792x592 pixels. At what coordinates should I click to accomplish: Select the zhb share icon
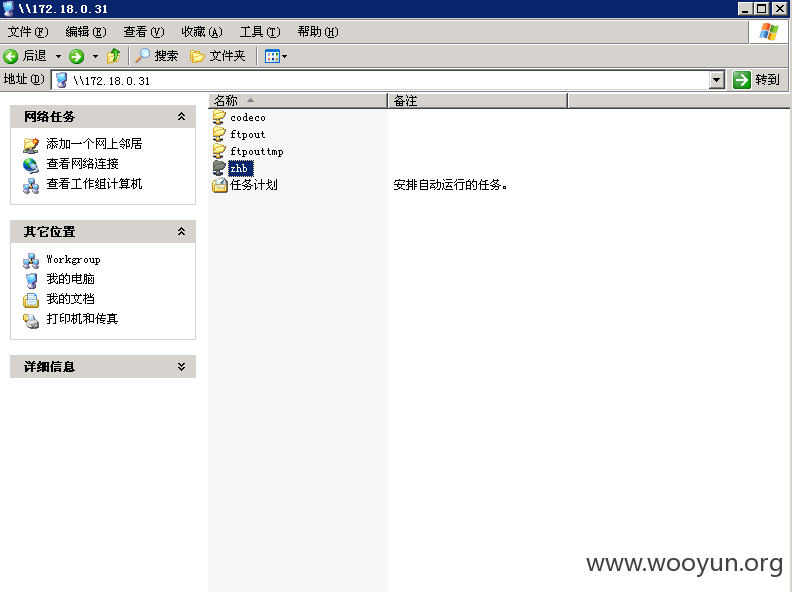click(219, 168)
